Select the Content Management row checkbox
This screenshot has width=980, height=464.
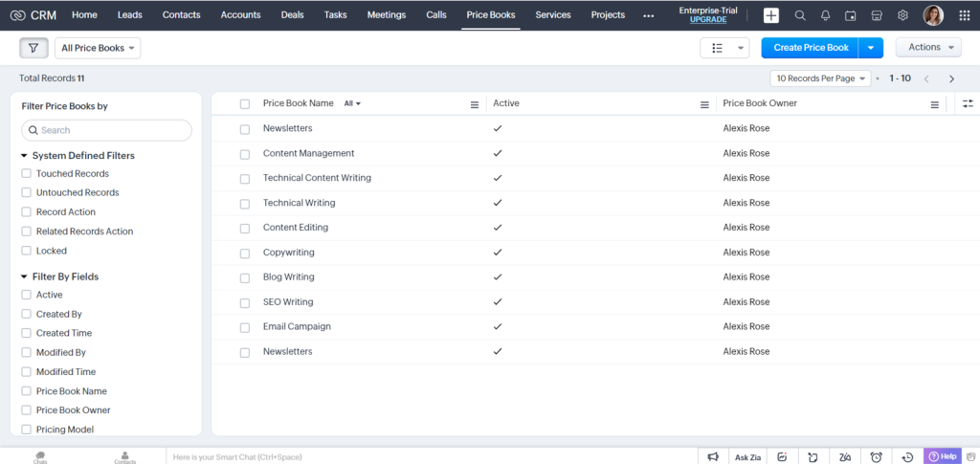pyautogui.click(x=245, y=154)
